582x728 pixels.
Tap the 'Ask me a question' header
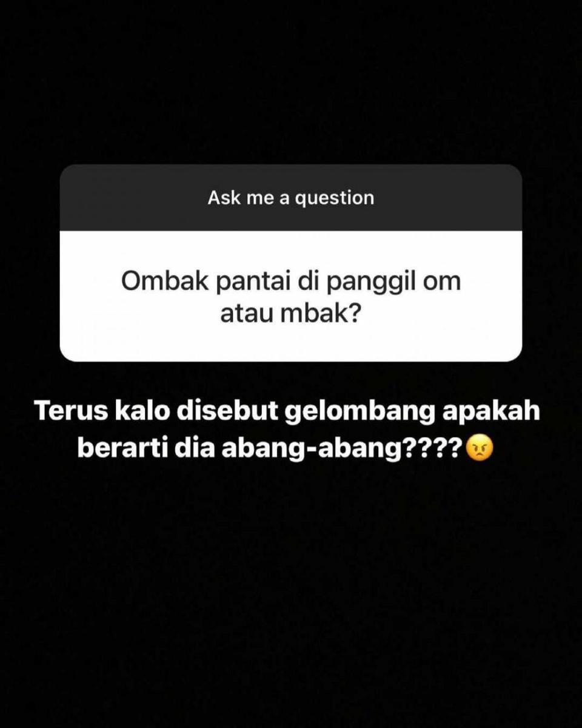291,198
